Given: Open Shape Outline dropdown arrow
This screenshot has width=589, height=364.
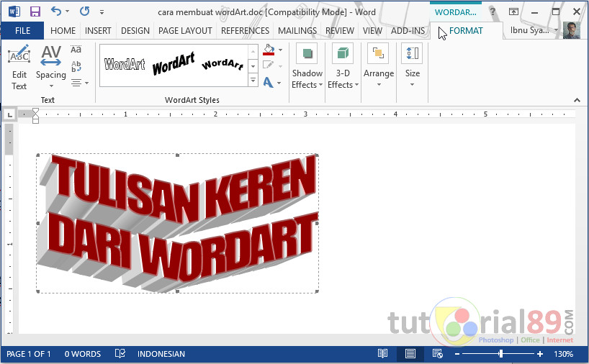Looking at the screenshot, I should coord(281,65).
